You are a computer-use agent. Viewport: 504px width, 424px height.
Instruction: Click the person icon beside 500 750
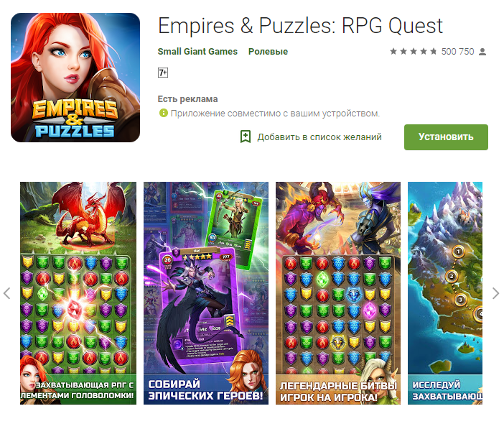[482, 52]
